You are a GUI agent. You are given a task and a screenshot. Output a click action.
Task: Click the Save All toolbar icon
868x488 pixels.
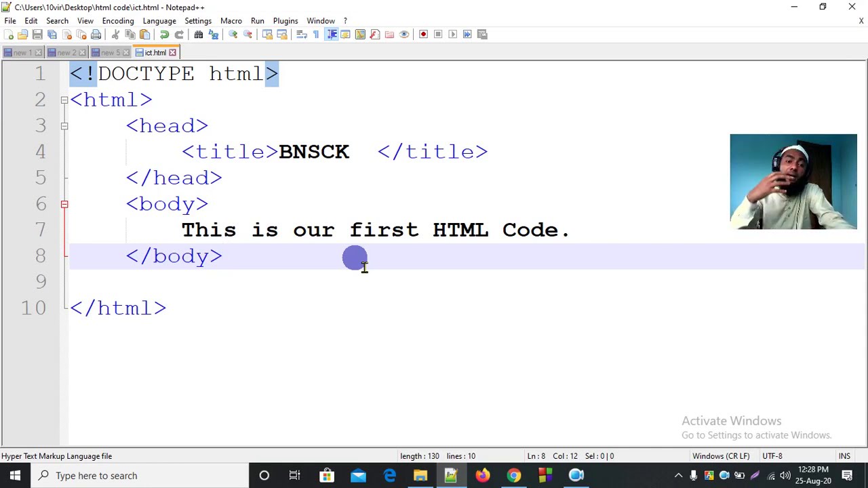click(x=52, y=35)
